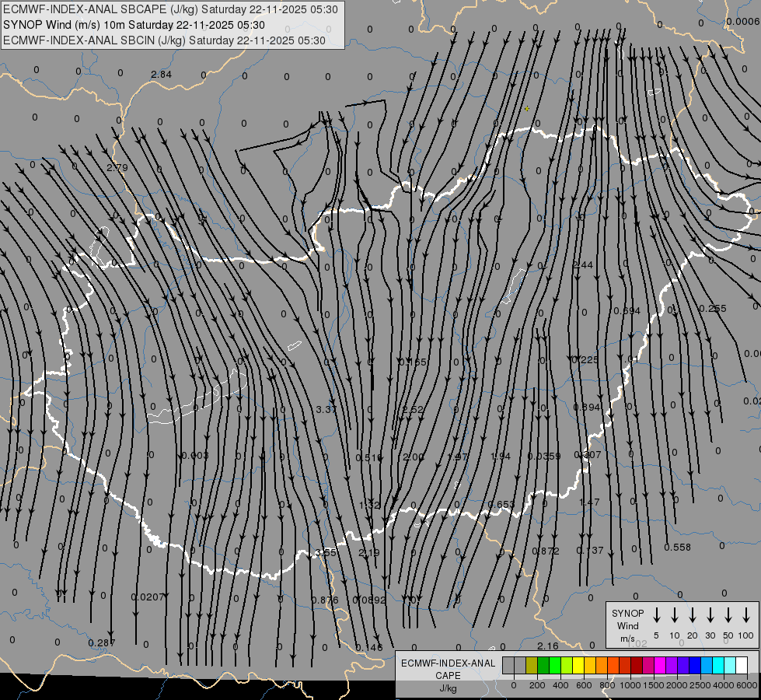Select the 20 m/s wind arrow symbol
The height and width of the screenshot is (700, 761).
pos(693,615)
